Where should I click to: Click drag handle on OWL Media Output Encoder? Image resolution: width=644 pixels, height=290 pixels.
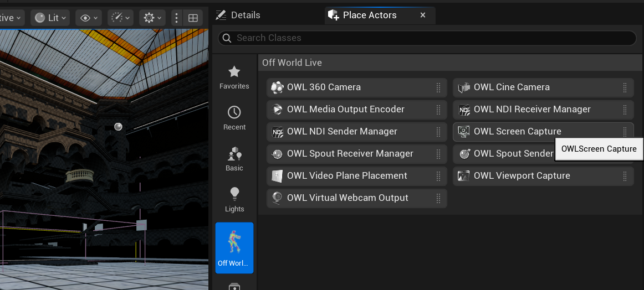(438, 110)
